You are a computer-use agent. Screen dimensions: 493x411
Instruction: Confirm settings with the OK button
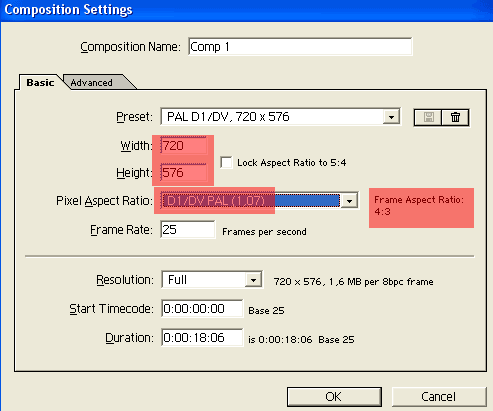click(334, 397)
